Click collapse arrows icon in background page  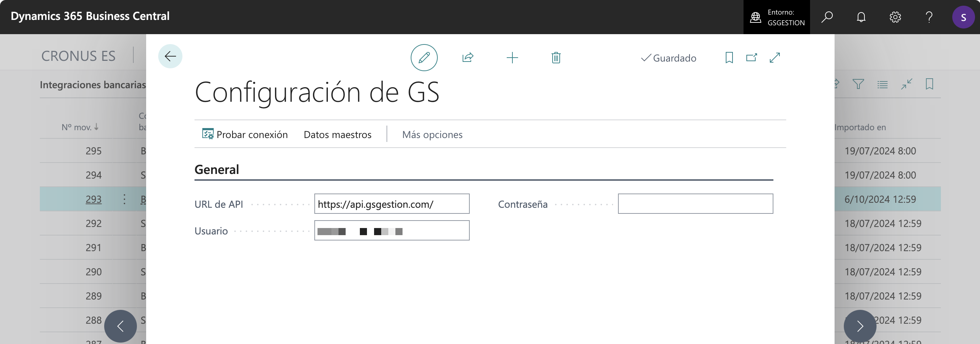tap(906, 84)
